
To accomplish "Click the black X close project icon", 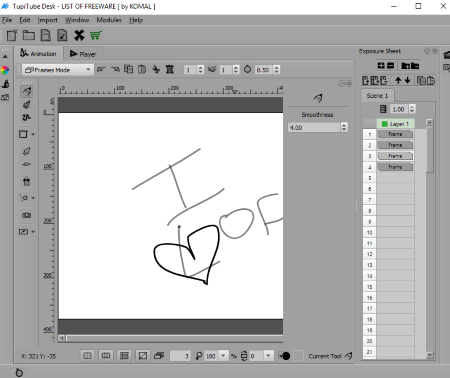I will 79,35.
